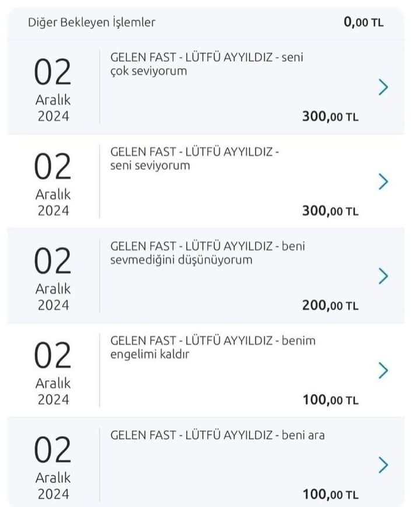Open description 'beni sevmediğini düşünüyorum'
Viewport: 420px width, 507px height.
(208, 253)
